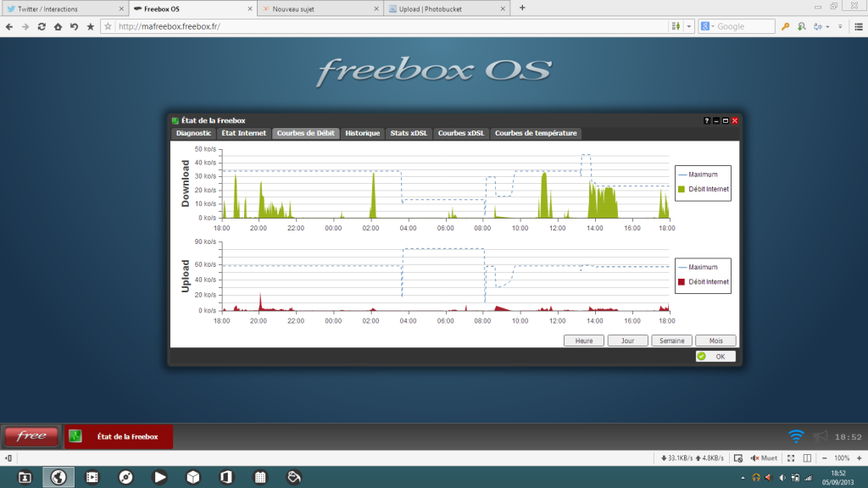Toggle the Muet sound mute control
868x488 pixels.
764,458
